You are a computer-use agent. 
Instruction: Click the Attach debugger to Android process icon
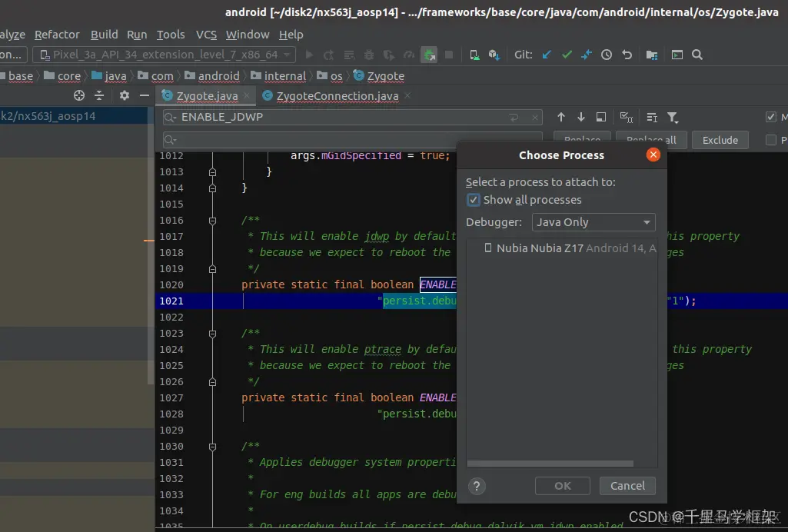click(x=429, y=55)
